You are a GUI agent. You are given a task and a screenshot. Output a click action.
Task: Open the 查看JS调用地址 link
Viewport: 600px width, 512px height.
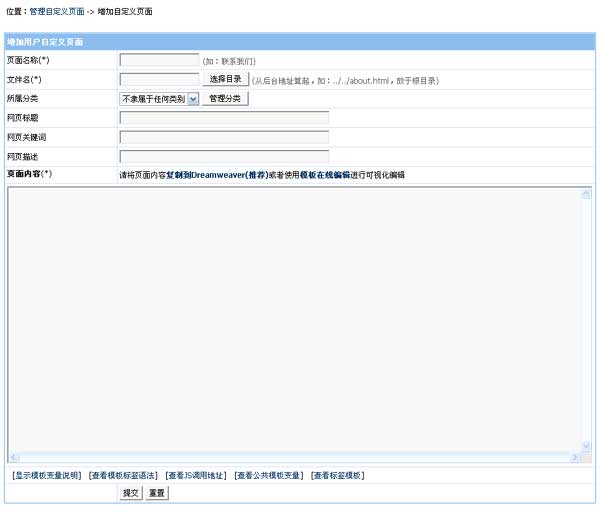click(x=196, y=476)
